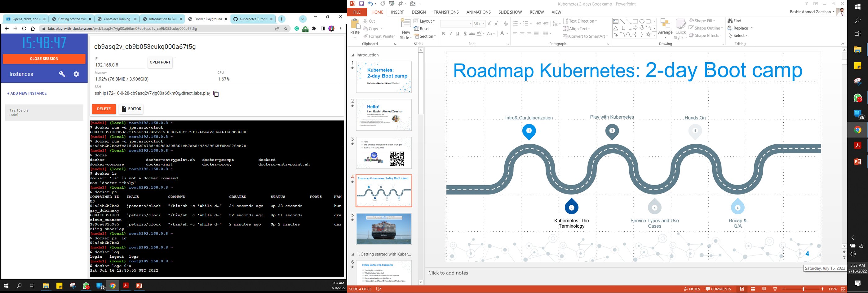The width and height of the screenshot is (868, 293).
Task: Click the OPEN PORT button
Action: click(160, 62)
